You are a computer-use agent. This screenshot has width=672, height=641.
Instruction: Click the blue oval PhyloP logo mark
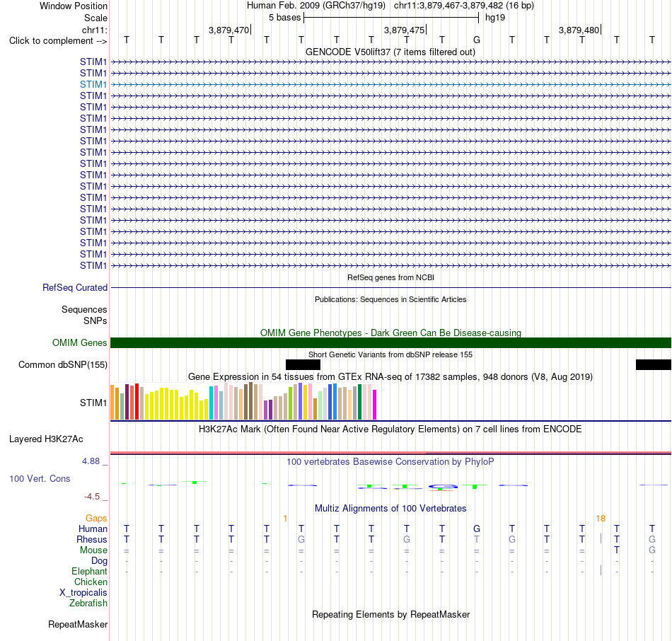pos(443,486)
